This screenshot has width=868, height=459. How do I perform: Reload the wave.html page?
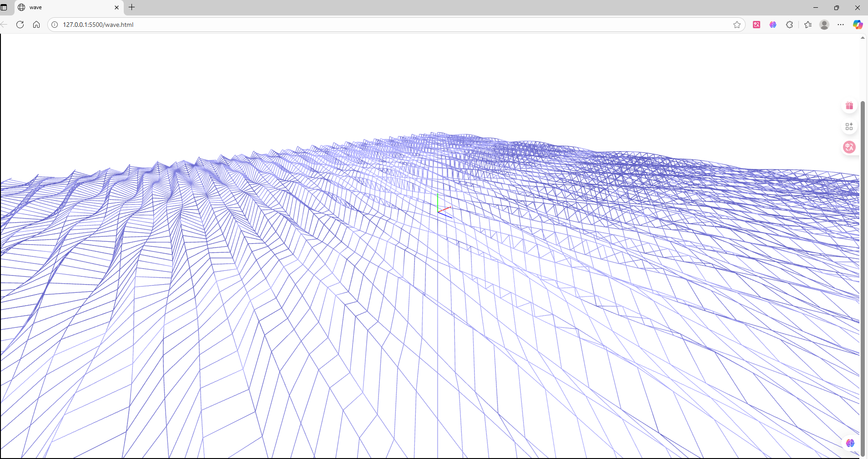[x=20, y=25]
